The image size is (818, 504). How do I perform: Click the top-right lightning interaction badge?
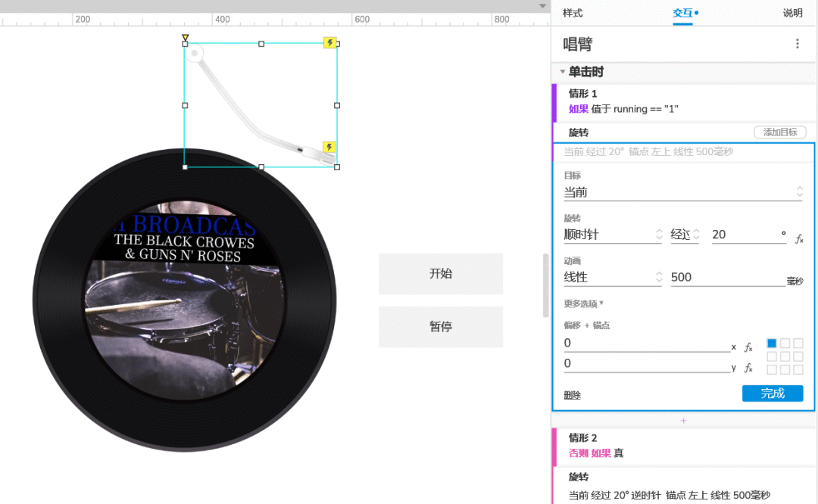(329, 42)
